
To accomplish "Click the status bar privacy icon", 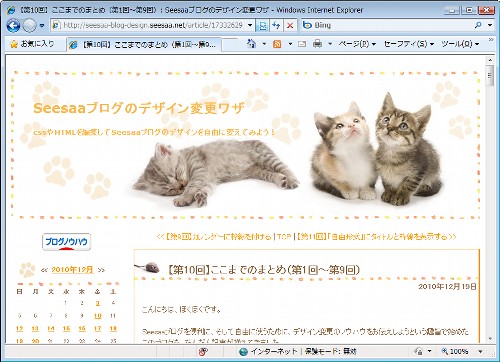I will tap(419, 351).
